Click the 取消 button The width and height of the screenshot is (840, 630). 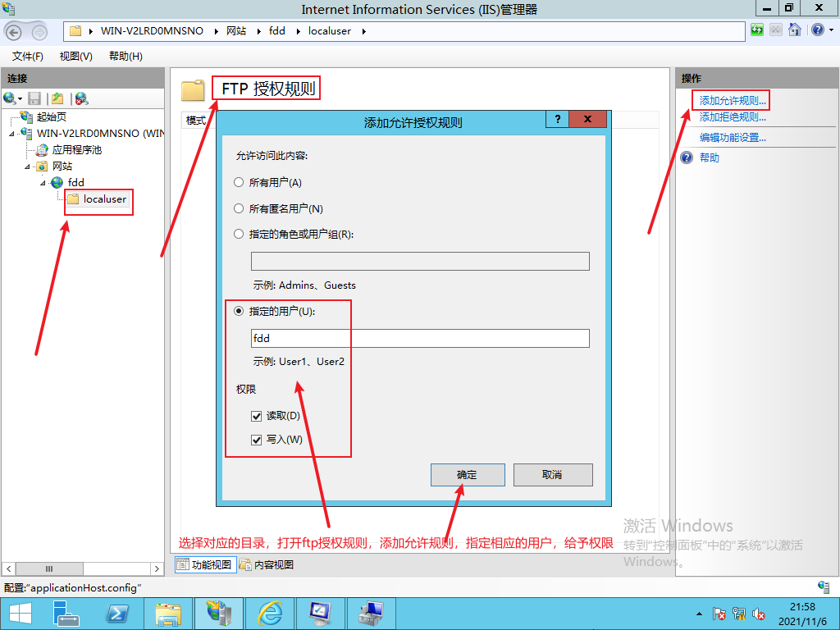click(x=553, y=475)
